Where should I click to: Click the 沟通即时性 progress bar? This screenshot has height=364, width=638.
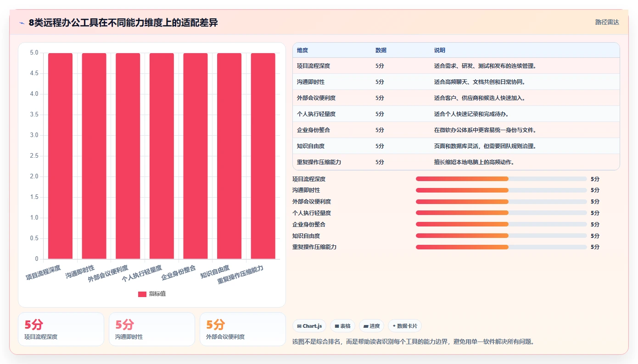[x=501, y=190]
